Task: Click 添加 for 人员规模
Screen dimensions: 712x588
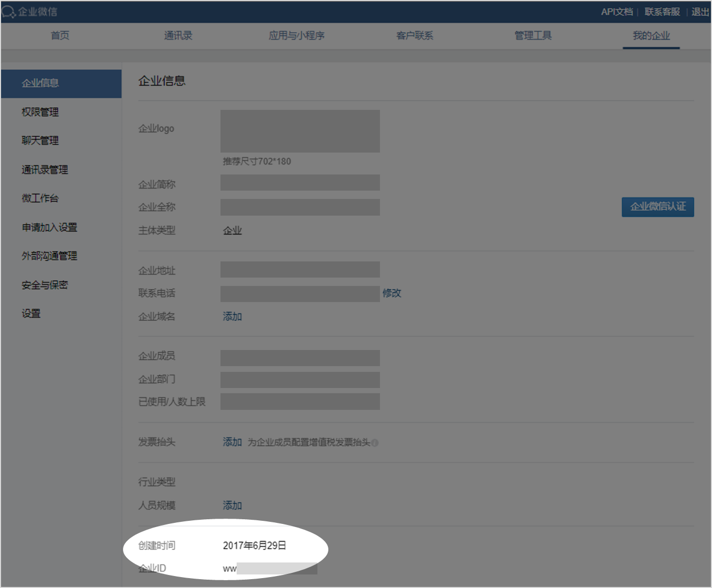Action: pos(232,506)
